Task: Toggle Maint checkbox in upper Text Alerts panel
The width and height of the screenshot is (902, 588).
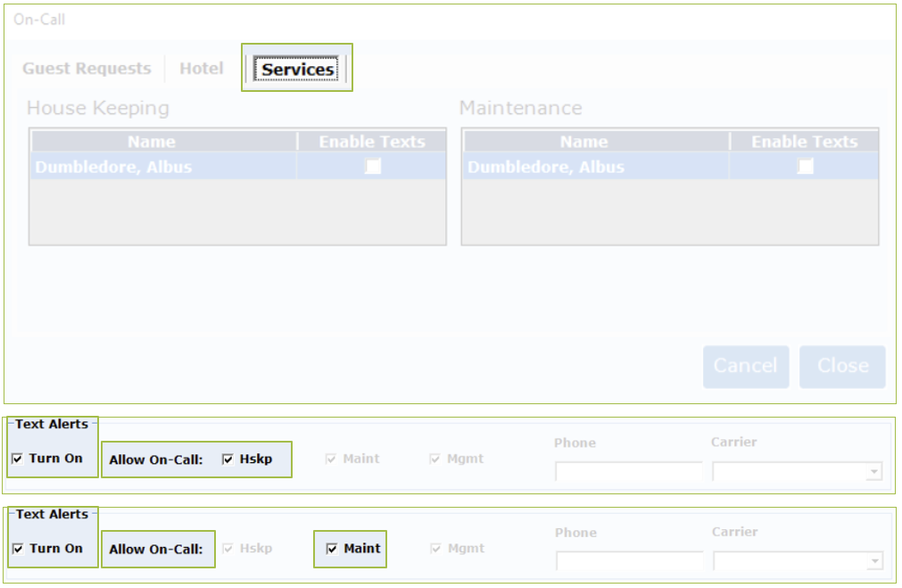Action: [332, 460]
